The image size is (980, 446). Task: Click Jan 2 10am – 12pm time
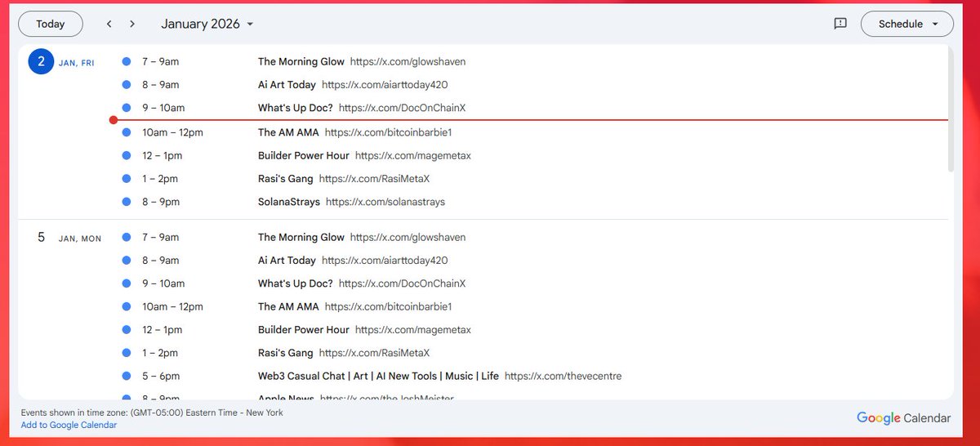tap(172, 132)
